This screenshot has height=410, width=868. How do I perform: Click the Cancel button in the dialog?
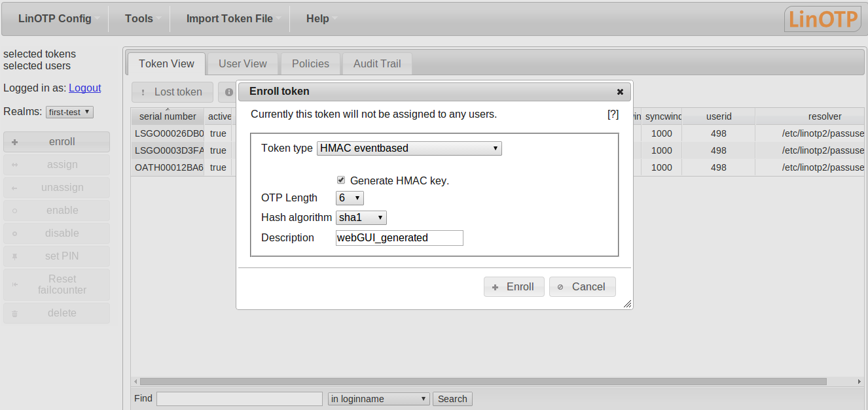(x=582, y=287)
